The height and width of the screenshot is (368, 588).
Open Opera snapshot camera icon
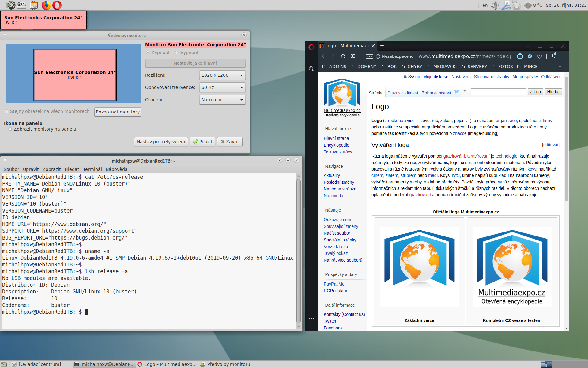520,56
